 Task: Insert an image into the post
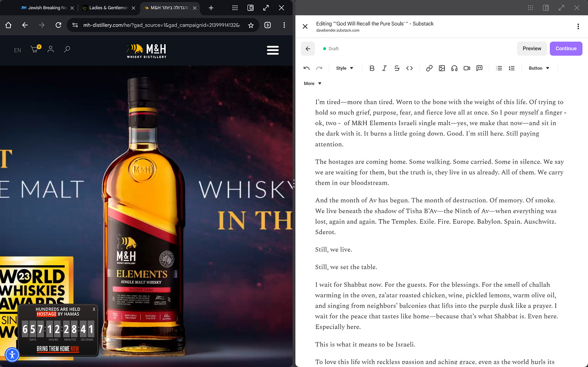pos(442,68)
